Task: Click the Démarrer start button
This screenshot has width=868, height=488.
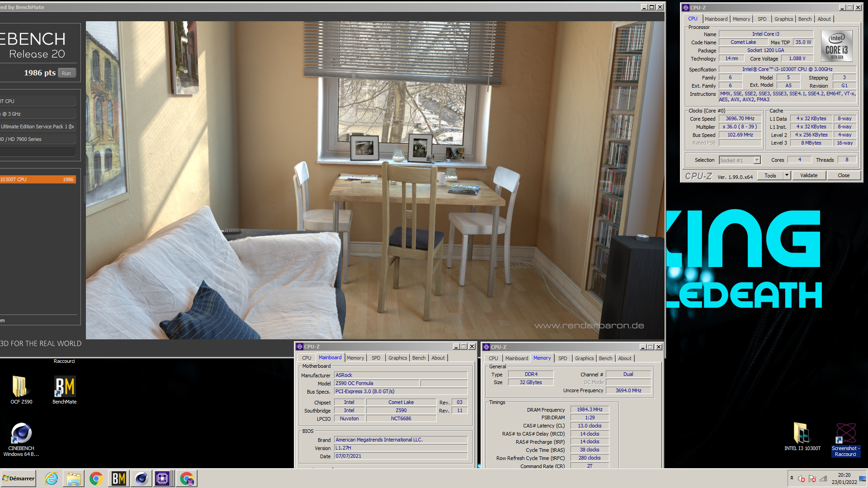Action: point(19,479)
